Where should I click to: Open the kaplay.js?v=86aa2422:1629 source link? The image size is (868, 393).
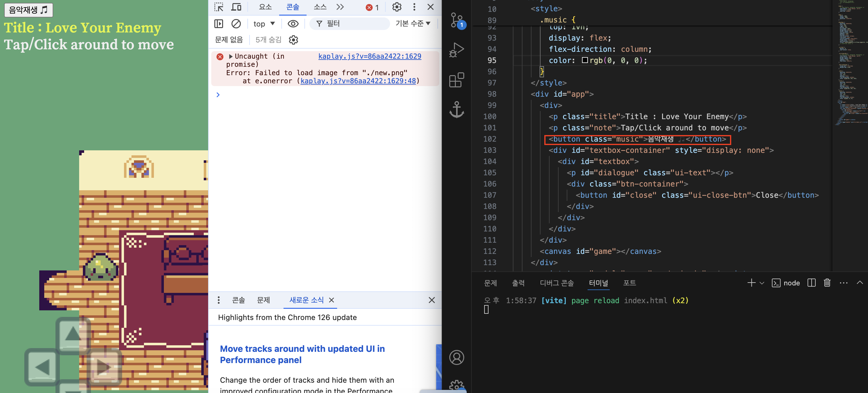tap(369, 56)
